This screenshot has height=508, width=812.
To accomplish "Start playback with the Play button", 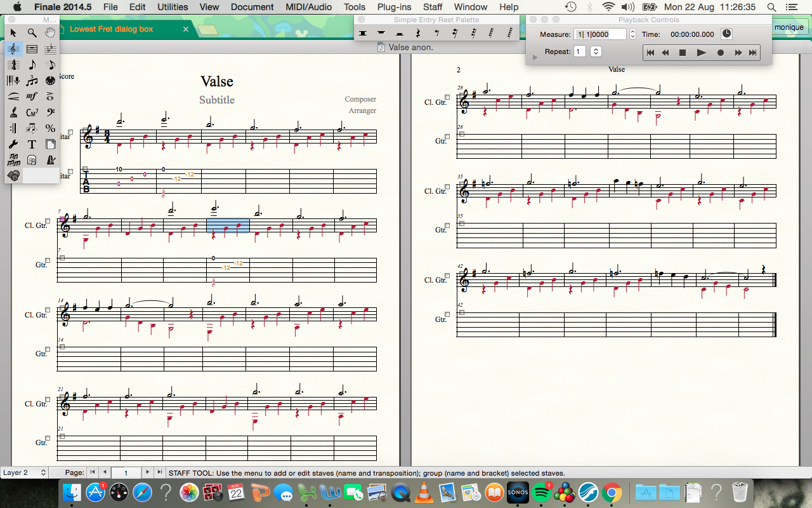I will tap(701, 53).
